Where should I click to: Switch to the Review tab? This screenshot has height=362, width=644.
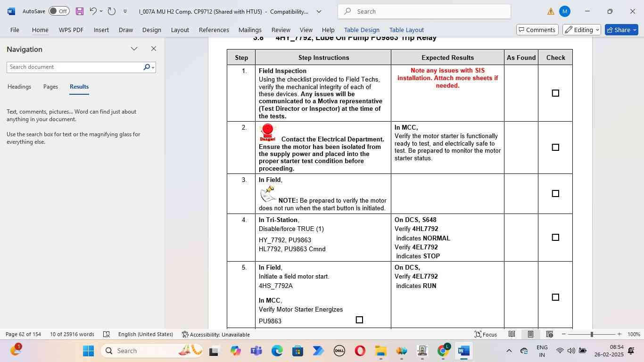[x=281, y=30]
